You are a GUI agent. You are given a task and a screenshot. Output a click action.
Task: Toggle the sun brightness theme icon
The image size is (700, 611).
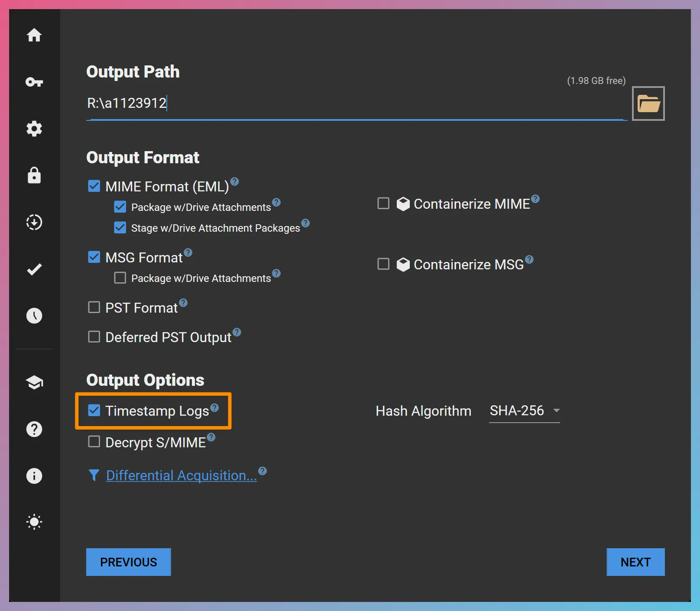point(34,522)
